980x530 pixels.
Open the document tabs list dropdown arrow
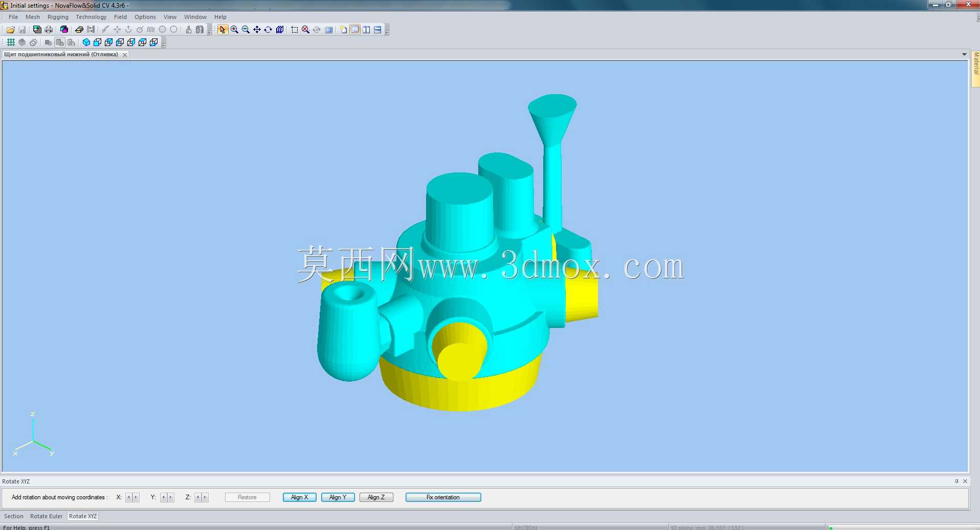click(x=964, y=54)
